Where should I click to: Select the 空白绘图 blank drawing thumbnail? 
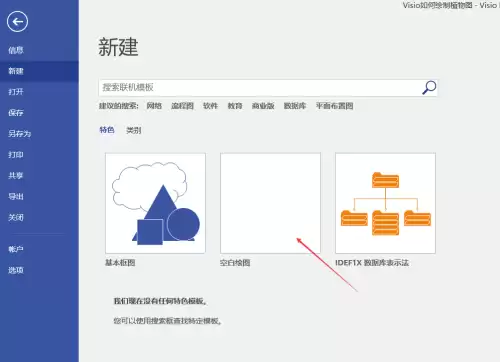pos(270,203)
